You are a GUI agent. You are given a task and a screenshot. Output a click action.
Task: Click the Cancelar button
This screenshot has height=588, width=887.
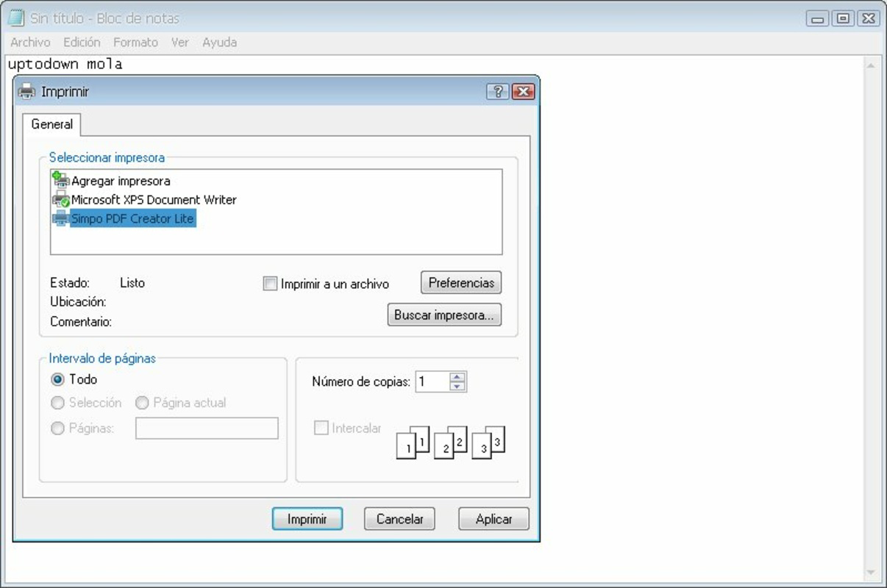(x=399, y=519)
